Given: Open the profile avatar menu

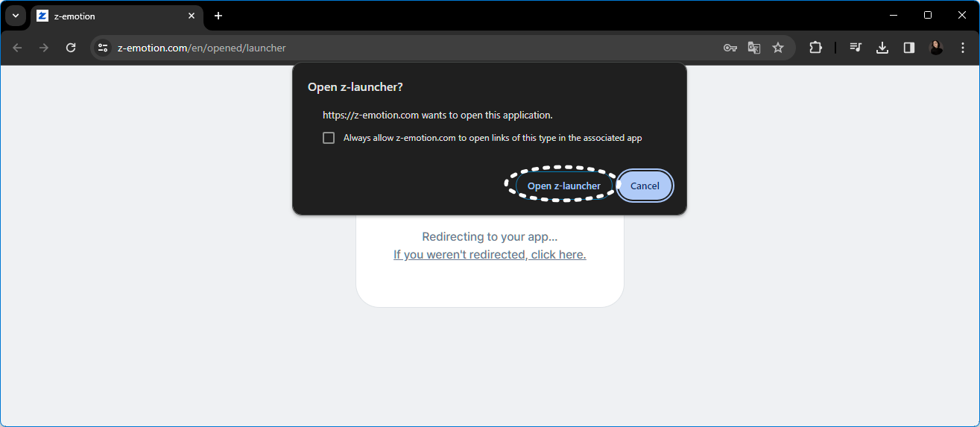Looking at the screenshot, I should (936, 48).
